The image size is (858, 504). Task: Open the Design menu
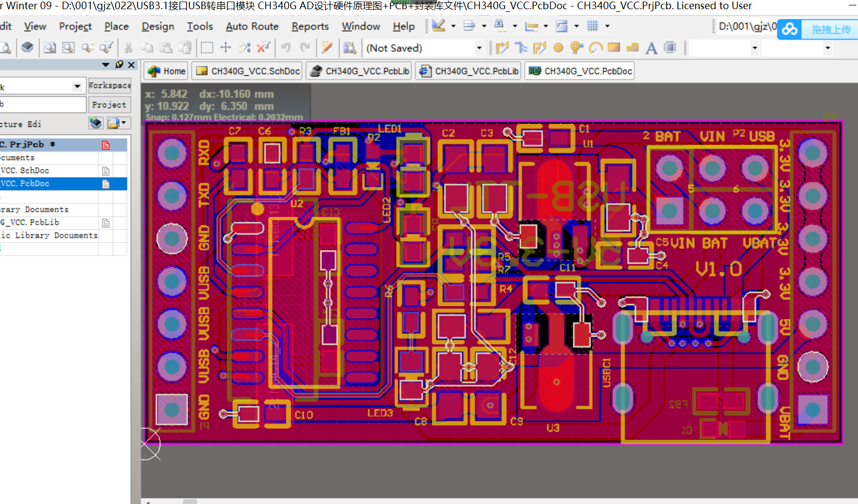pos(158,26)
